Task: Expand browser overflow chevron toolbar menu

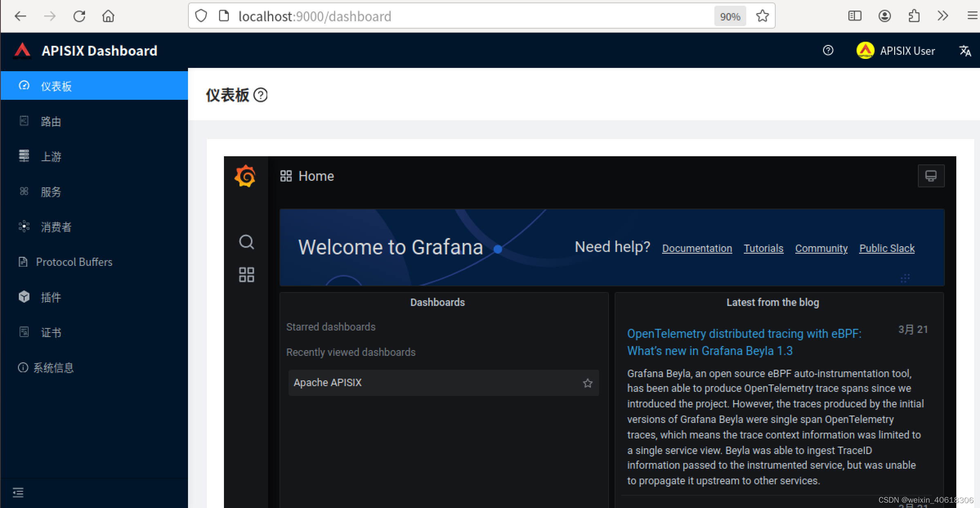Action: (x=942, y=16)
